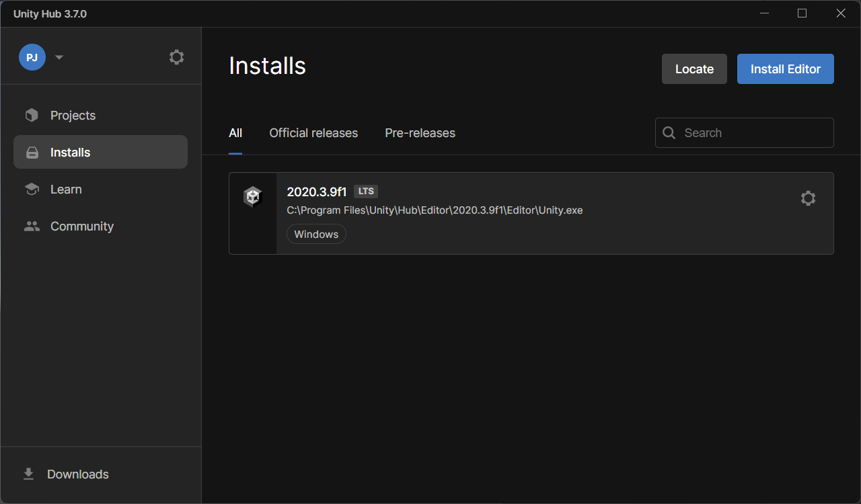Switch to the Pre-releases tab
The height and width of the screenshot is (504, 861).
click(420, 133)
